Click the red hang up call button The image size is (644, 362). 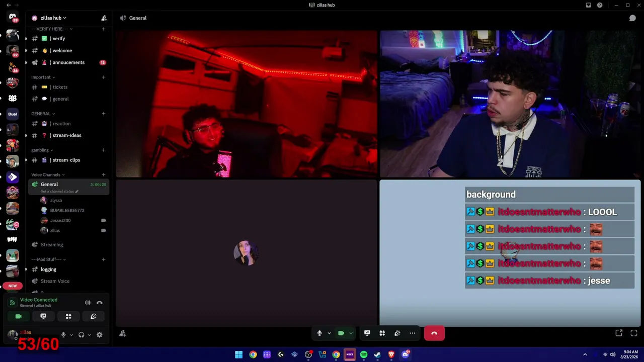pyautogui.click(x=434, y=333)
